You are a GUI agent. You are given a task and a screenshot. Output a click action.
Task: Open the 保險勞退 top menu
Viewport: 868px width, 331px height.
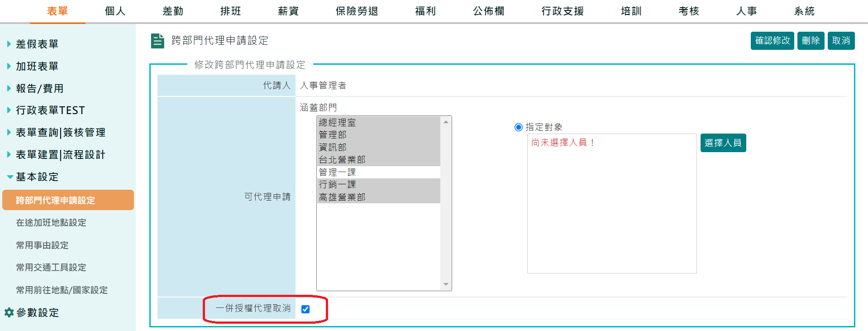[357, 11]
